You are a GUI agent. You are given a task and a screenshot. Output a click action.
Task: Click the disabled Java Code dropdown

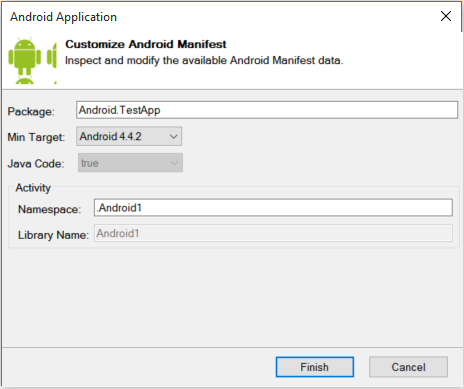click(130, 163)
